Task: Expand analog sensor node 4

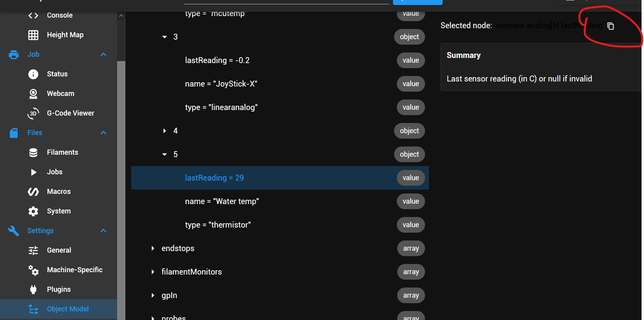Action: click(x=165, y=131)
